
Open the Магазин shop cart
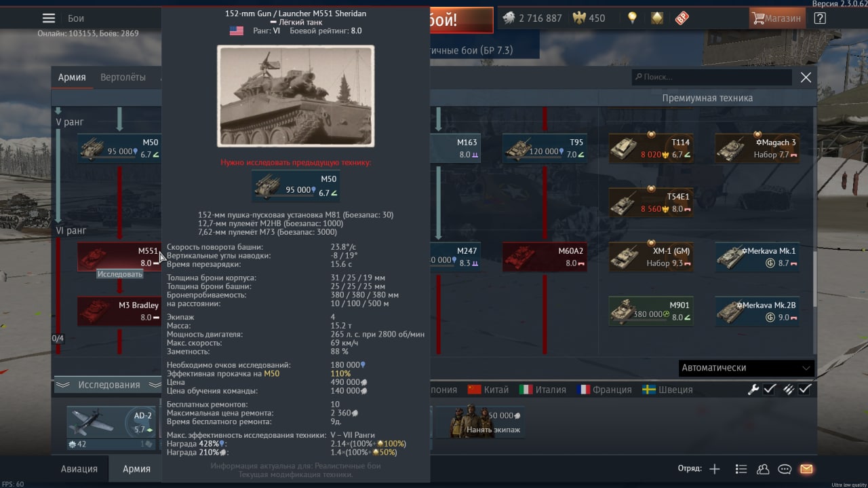click(x=776, y=18)
